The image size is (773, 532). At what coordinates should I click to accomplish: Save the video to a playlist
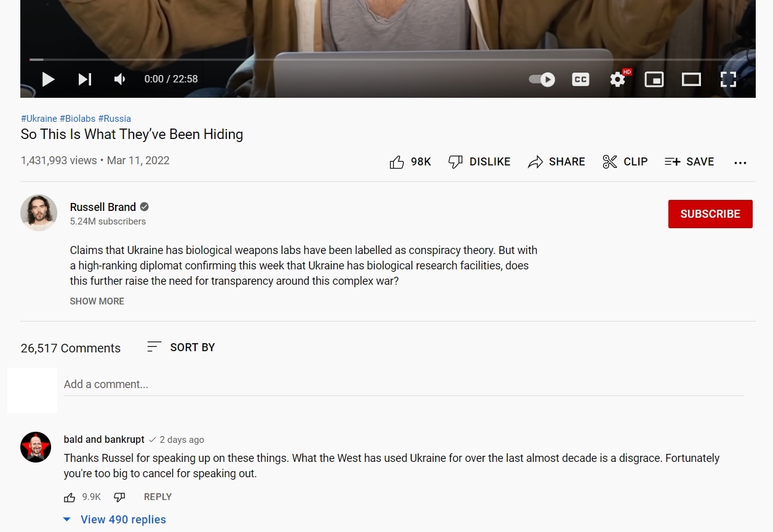coord(689,162)
